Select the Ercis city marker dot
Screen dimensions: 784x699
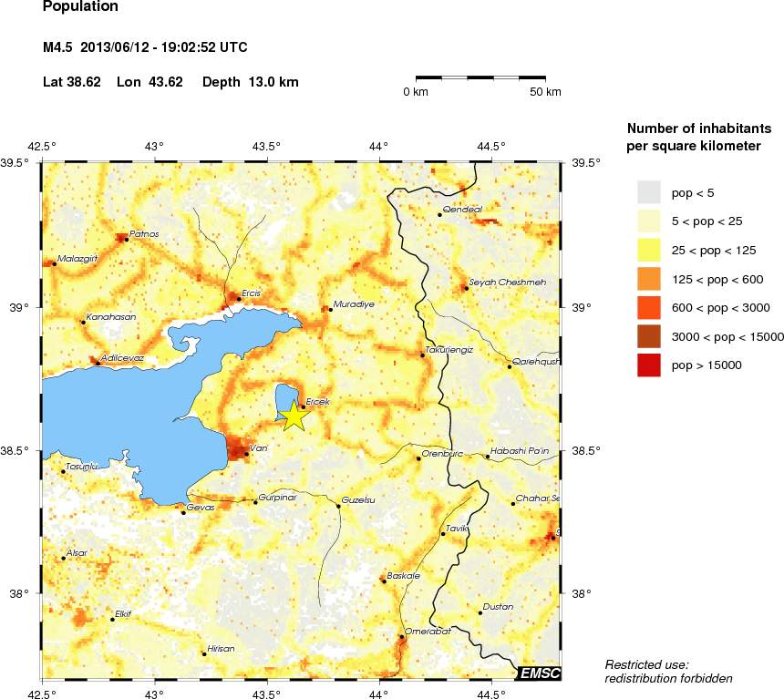pos(239,299)
